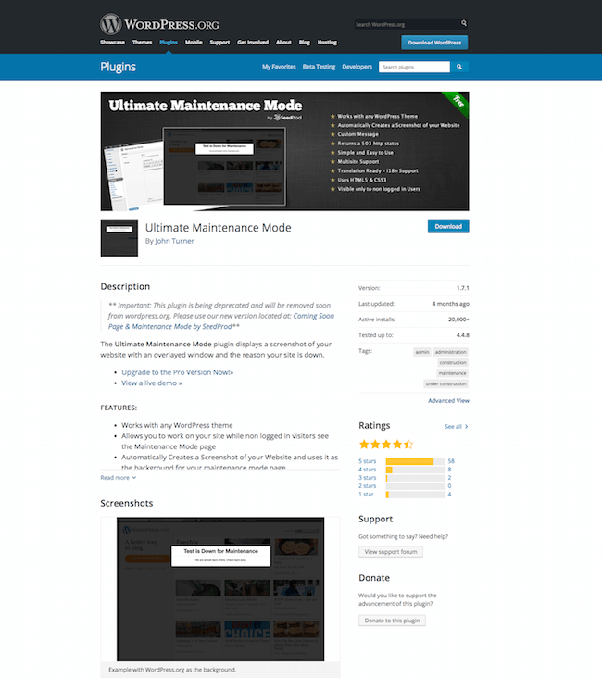Click the version value 1.7.1
Screen dimensions: 602x678
pyautogui.click(x=463, y=288)
